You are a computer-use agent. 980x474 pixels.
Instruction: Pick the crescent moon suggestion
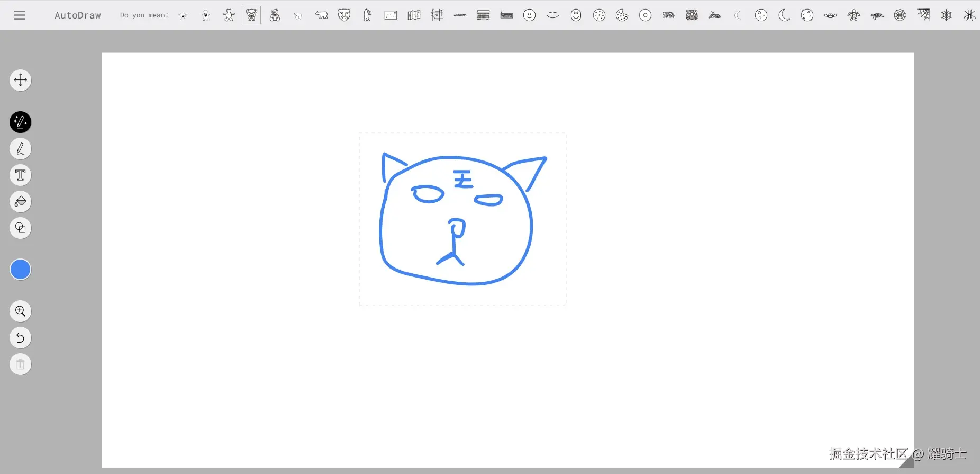click(784, 15)
